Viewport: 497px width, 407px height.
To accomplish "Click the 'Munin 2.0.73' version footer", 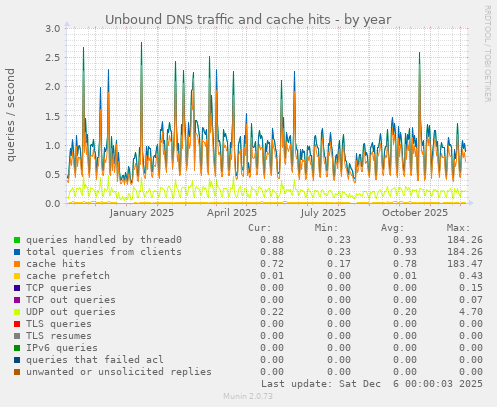I will tap(248, 396).
